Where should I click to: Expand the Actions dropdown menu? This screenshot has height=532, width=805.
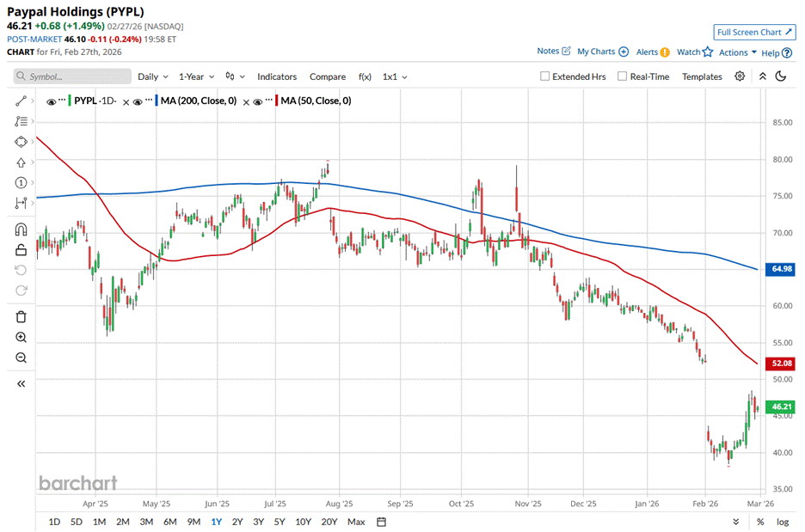coord(738,52)
